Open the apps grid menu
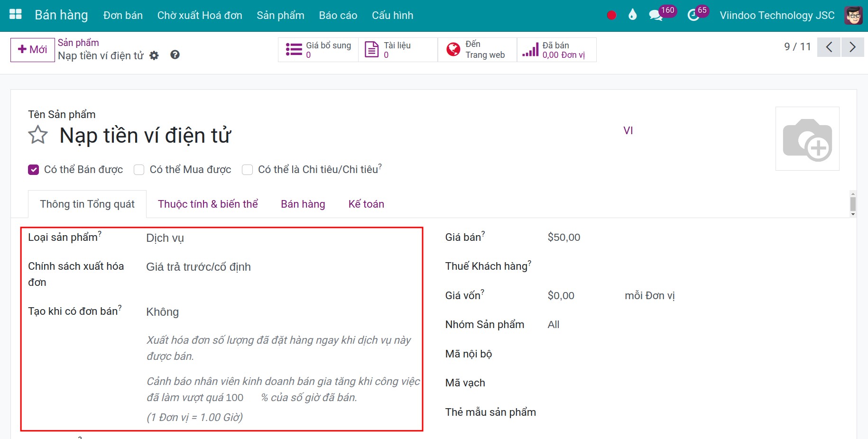Viewport: 868px width, 439px height. (15, 14)
